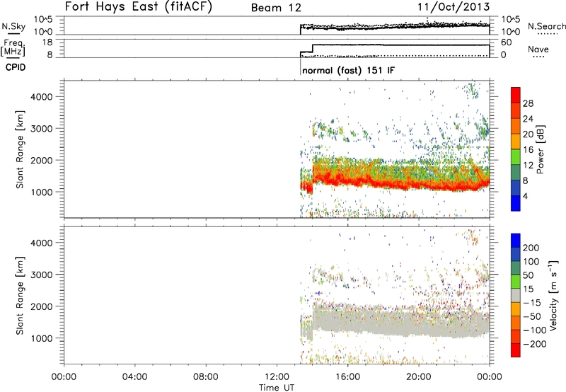This screenshot has height=392, width=566.
Task: Click the '200' velocity colorbar tick label
Action: pyautogui.click(x=531, y=248)
